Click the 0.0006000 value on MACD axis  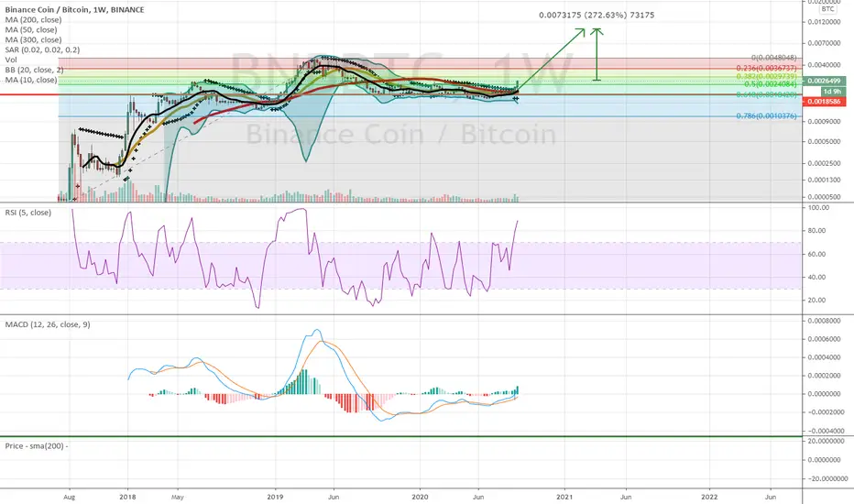(x=825, y=339)
